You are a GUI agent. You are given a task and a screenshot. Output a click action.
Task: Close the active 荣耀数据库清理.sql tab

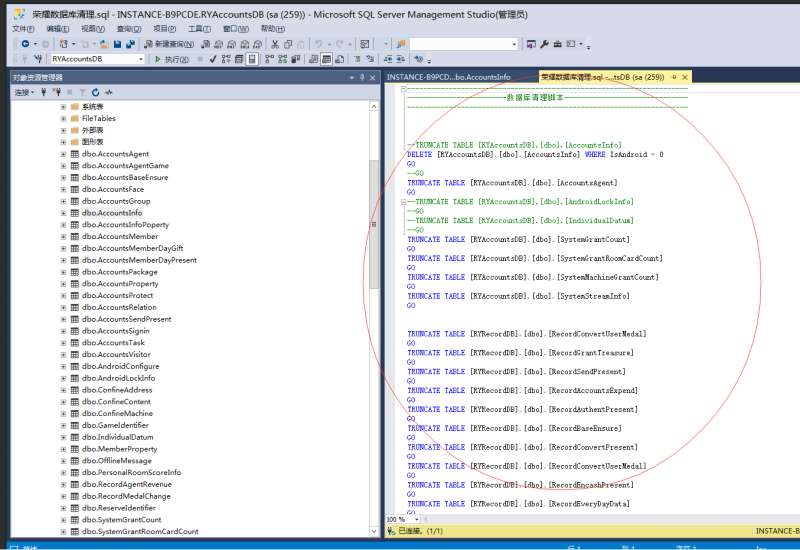[x=685, y=77]
